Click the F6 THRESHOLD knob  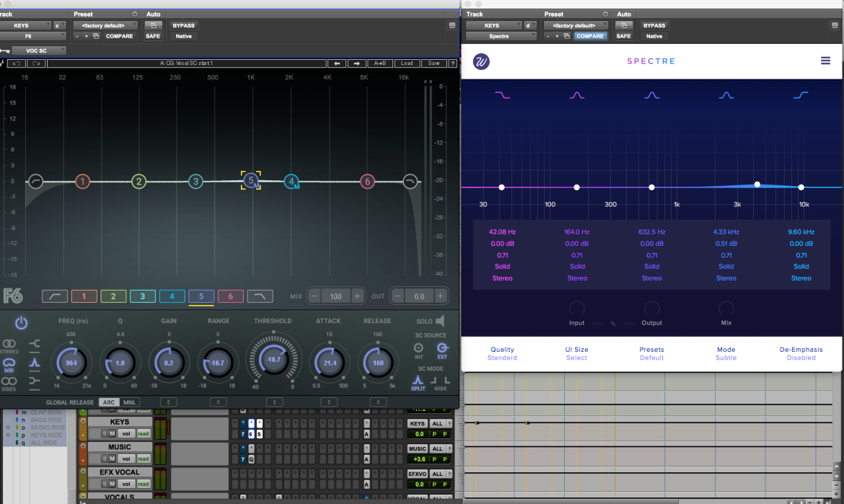(273, 359)
